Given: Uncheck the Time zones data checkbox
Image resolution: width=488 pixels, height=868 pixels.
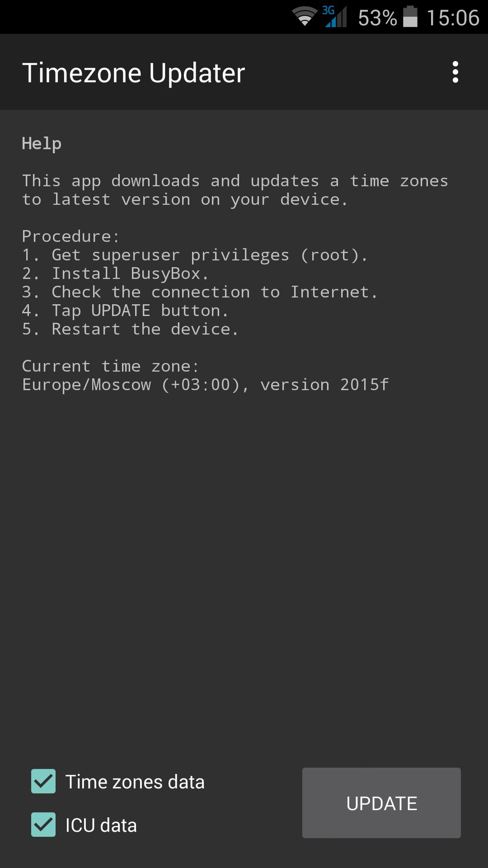Looking at the screenshot, I should pyautogui.click(x=43, y=781).
